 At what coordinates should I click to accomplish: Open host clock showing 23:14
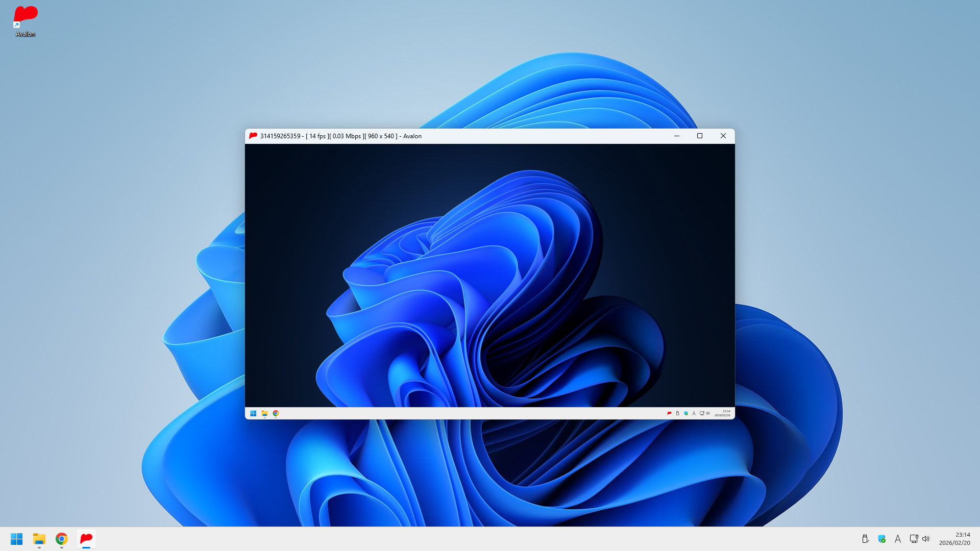(954, 539)
